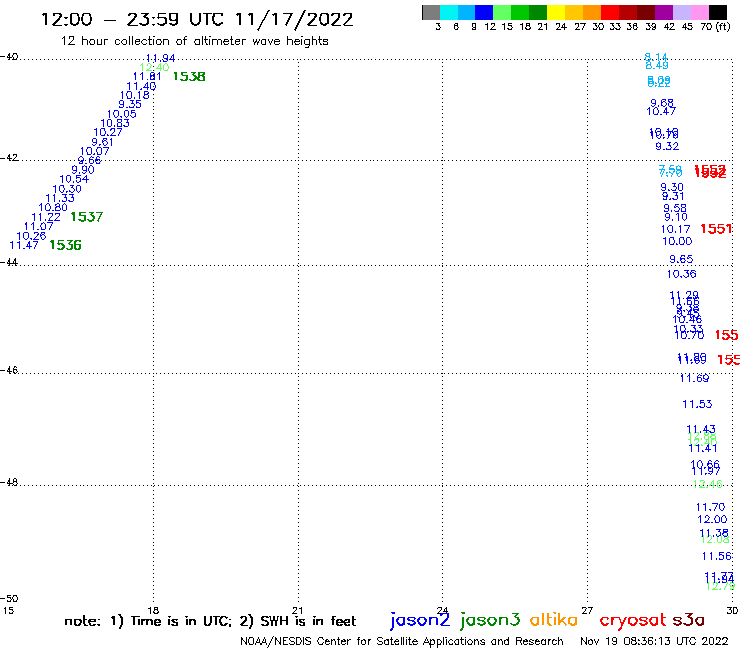Click the note 'Time is in UTC; SWH is in feet'

pyautogui.click(x=210, y=621)
